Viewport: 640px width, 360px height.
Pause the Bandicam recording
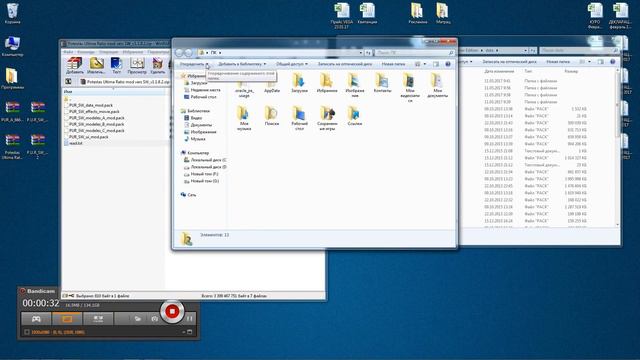(x=190, y=318)
